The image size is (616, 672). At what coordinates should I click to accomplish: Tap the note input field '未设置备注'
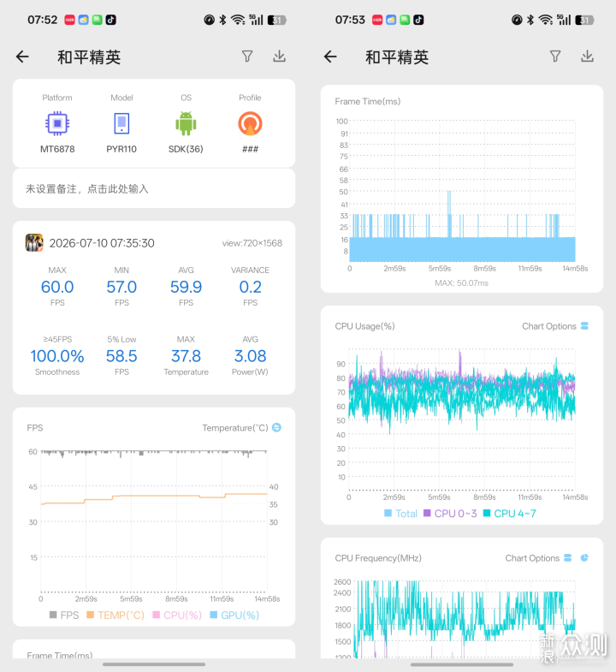click(154, 188)
